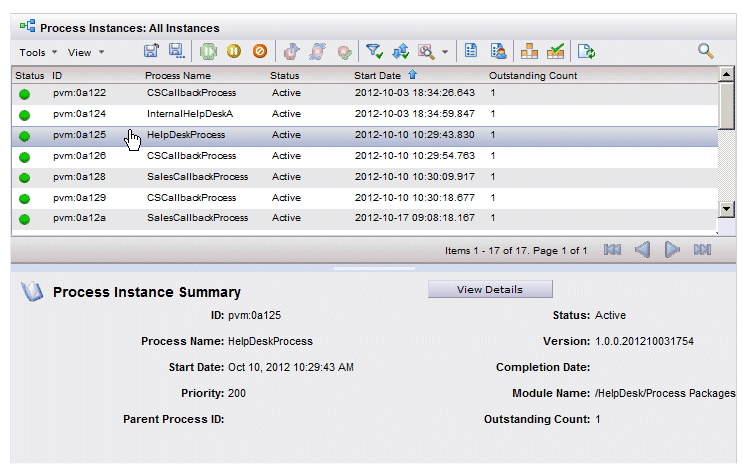The image size is (743, 474).
Task: Click the orange hierarchy blocks icon
Action: pos(529,51)
